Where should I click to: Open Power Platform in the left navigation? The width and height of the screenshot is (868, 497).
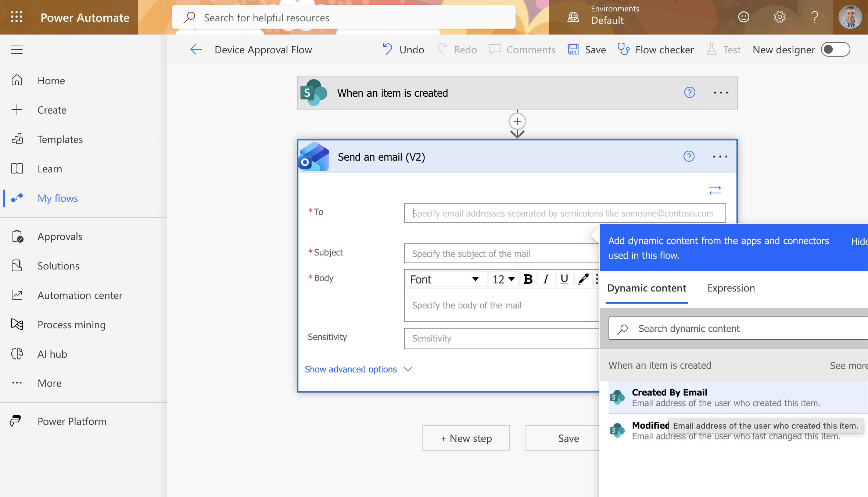72,421
